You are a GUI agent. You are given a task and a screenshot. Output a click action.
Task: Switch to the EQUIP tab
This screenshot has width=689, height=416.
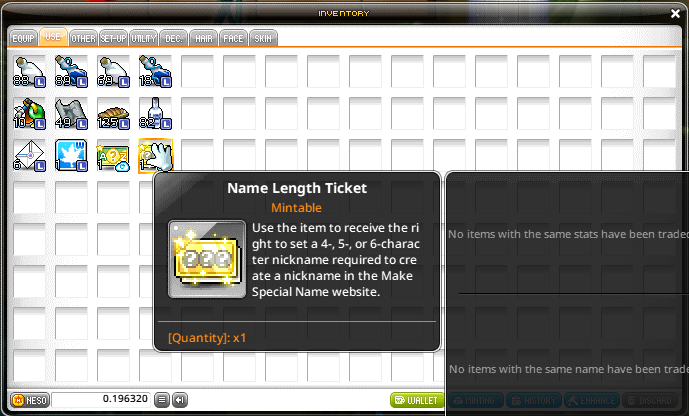point(23,38)
